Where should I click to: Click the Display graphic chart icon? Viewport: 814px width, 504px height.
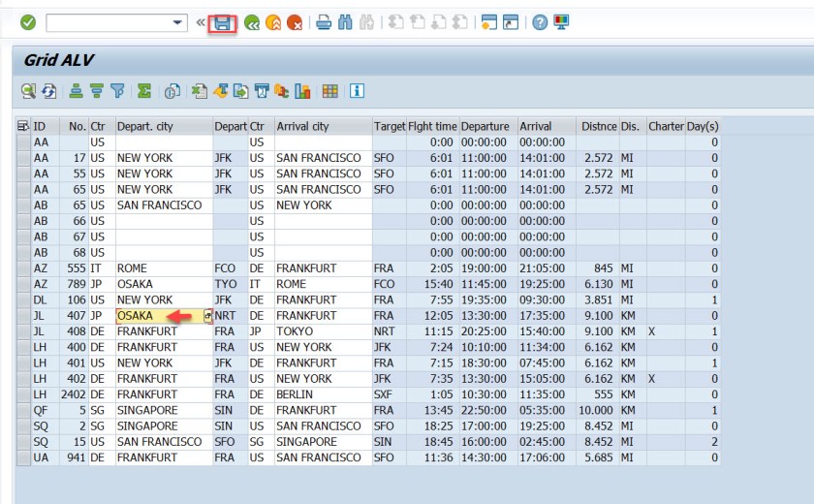[302, 91]
